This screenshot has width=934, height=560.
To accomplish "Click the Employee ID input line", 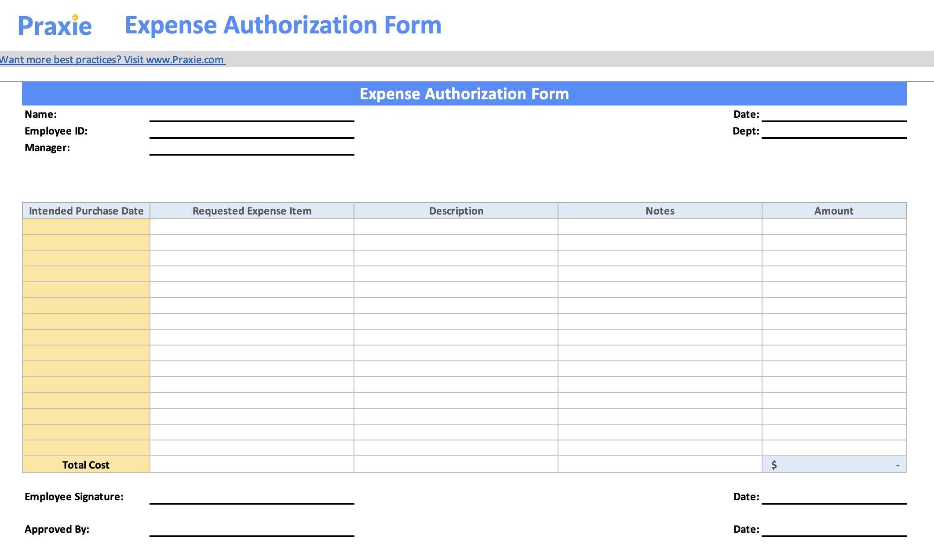I will pos(252,132).
